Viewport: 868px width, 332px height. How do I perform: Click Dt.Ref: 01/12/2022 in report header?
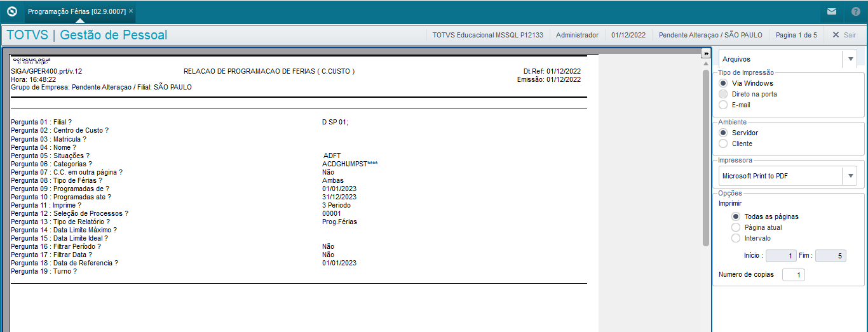552,71
